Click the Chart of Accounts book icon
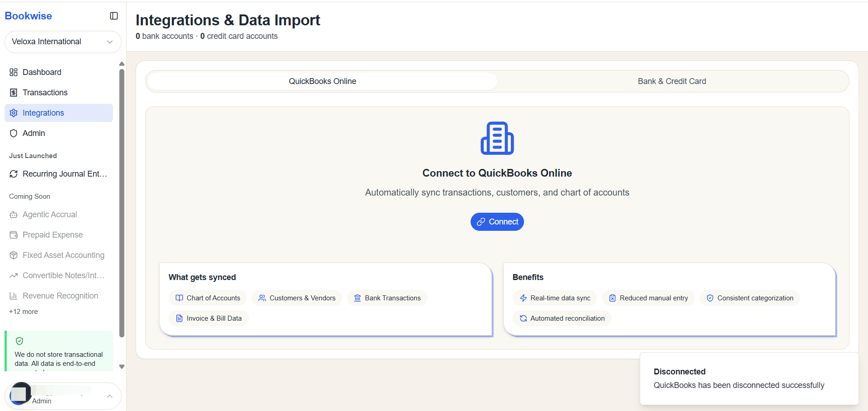This screenshot has height=411, width=868. 179,298
